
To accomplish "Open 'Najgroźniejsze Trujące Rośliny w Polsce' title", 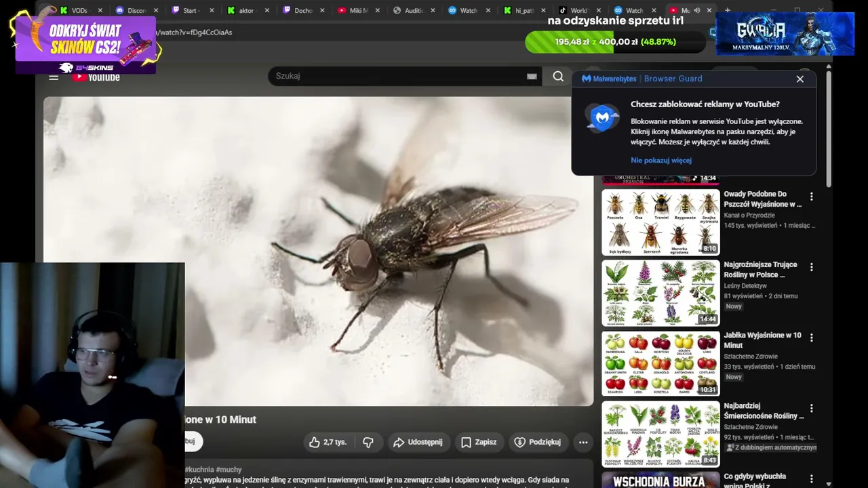I will pos(760,270).
